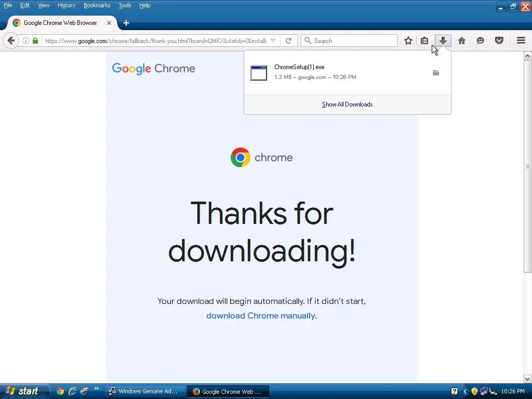Click the vertical scrollbar thumb

coord(528,166)
